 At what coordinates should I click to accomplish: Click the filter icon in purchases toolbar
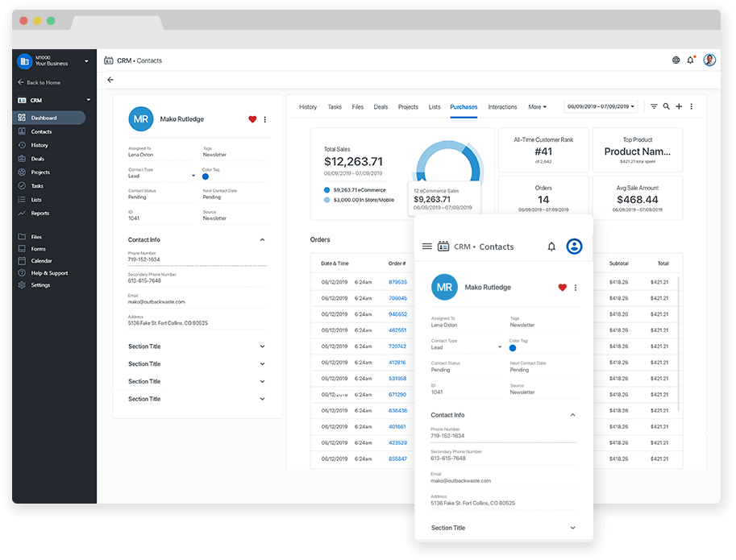(x=654, y=106)
